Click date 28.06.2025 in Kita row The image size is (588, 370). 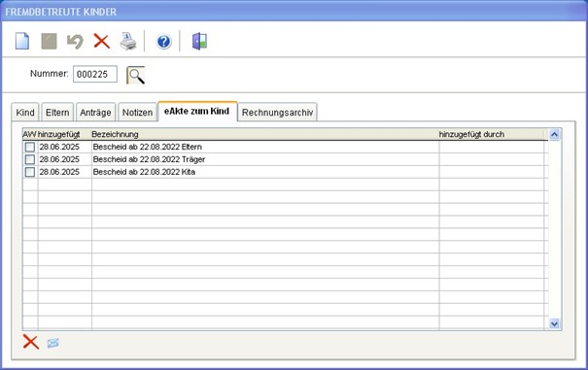59,172
